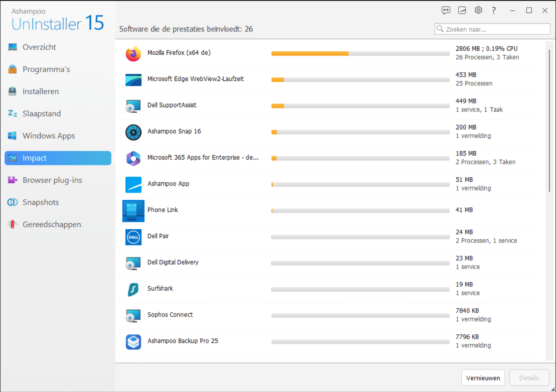Click the '449 MB' memory value

pos(466,101)
